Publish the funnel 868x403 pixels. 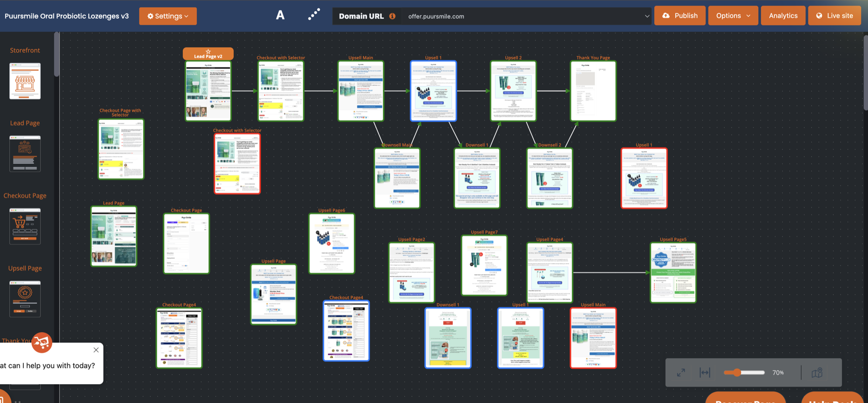(680, 15)
